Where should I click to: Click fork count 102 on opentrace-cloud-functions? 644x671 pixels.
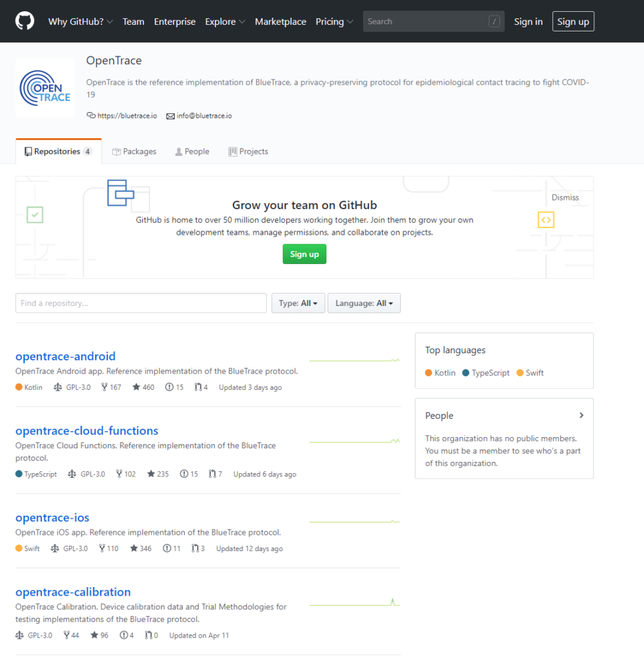(126, 474)
